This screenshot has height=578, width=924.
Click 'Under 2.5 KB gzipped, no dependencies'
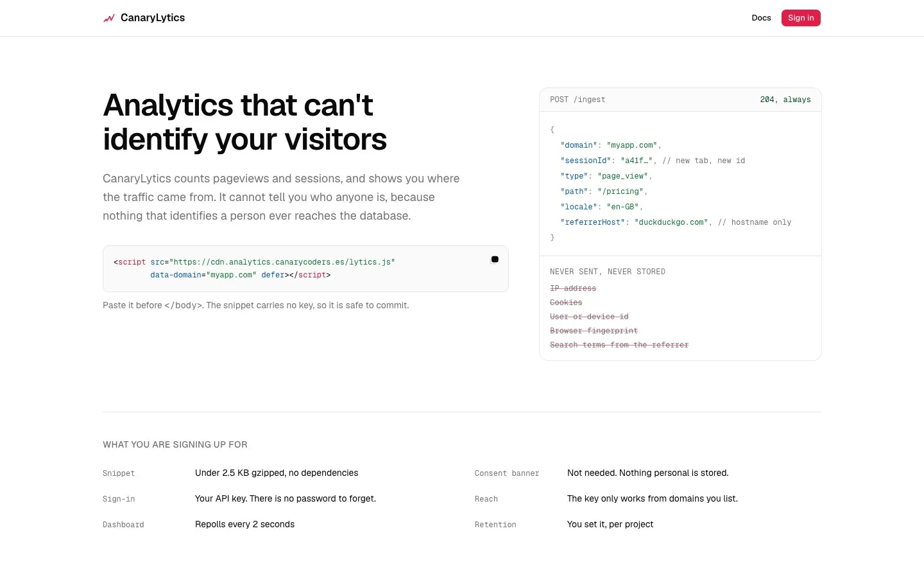277,473
